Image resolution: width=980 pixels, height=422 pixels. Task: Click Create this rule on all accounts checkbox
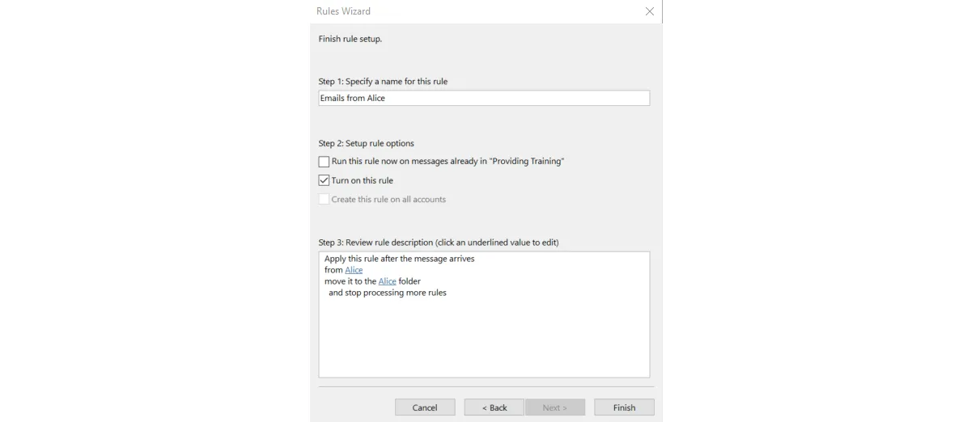click(x=324, y=199)
